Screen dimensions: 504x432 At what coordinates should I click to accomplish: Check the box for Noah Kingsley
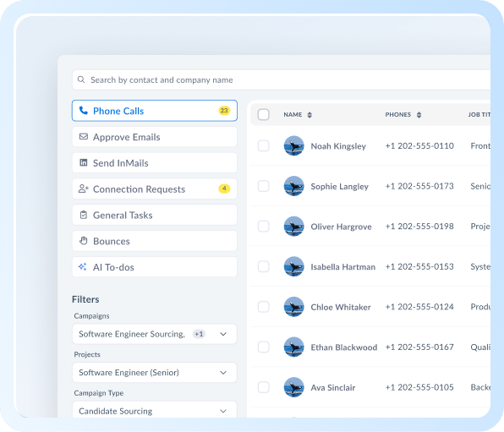click(x=264, y=145)
